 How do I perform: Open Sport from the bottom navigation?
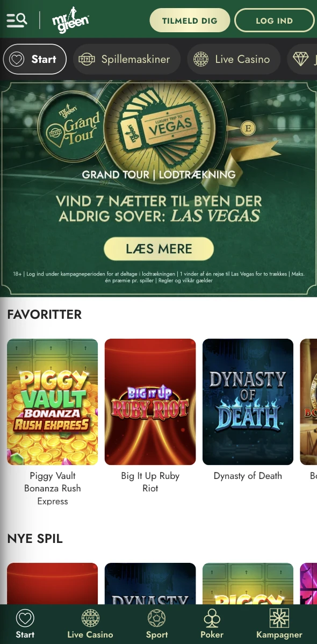pyautogui.click(x=157, y=624)
